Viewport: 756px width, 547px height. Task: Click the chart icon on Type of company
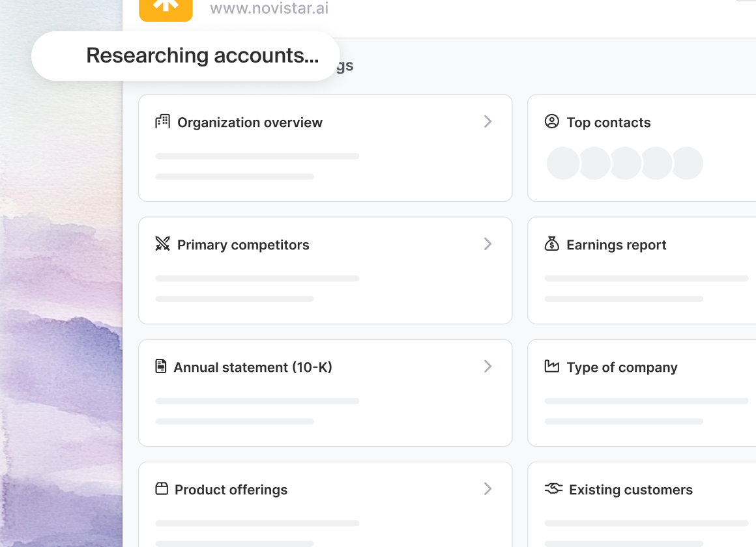(x=552, y=366)
